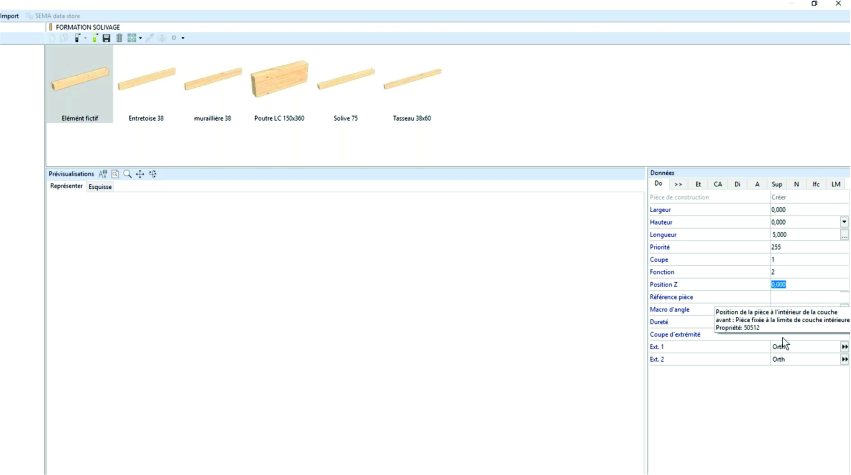
Task: Expand the Ext. 2 options arrow button
Action: 844,359
